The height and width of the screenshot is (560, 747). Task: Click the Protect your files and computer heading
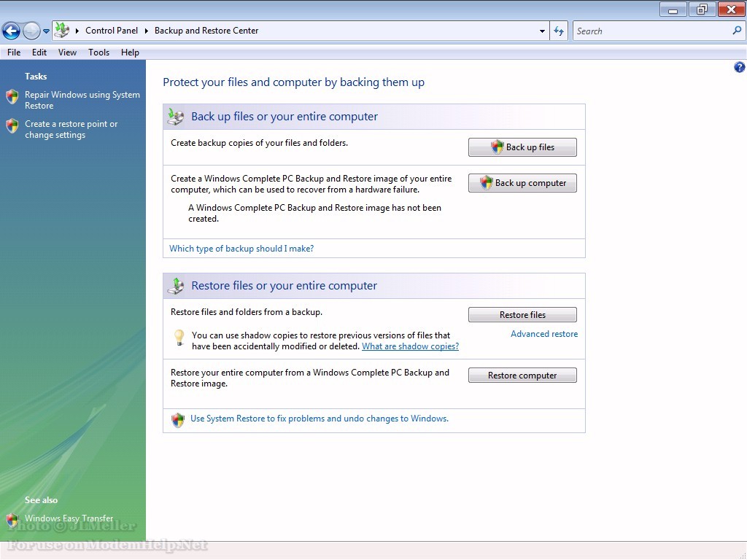click(x=293, y=82)
